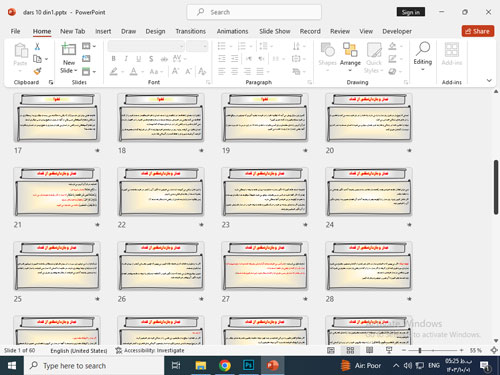Click the Editing magnifier icon
The image size is (500, 375).
point(423,49)
